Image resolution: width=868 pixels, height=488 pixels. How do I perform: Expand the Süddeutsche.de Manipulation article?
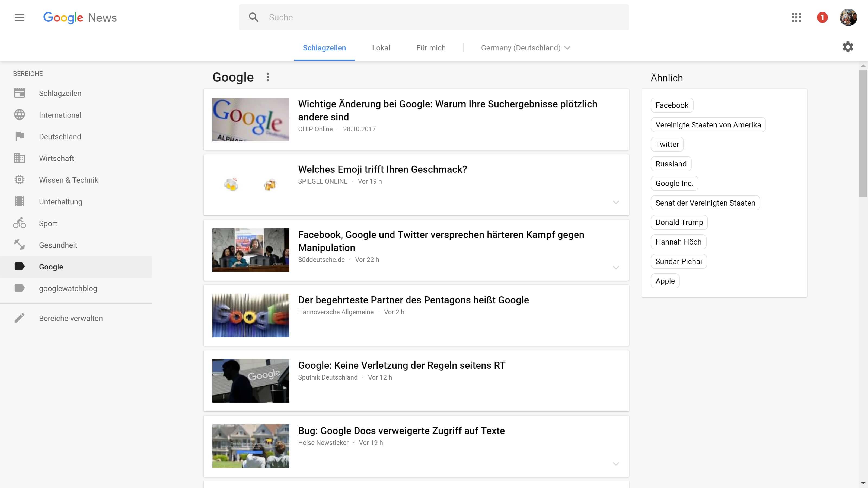[x=616, y=268]
